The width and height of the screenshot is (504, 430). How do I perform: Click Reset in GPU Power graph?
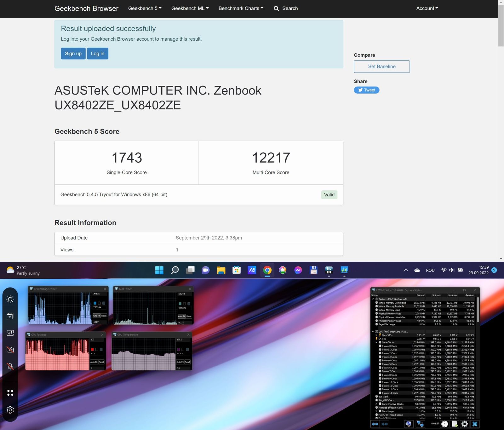[189, 316]
